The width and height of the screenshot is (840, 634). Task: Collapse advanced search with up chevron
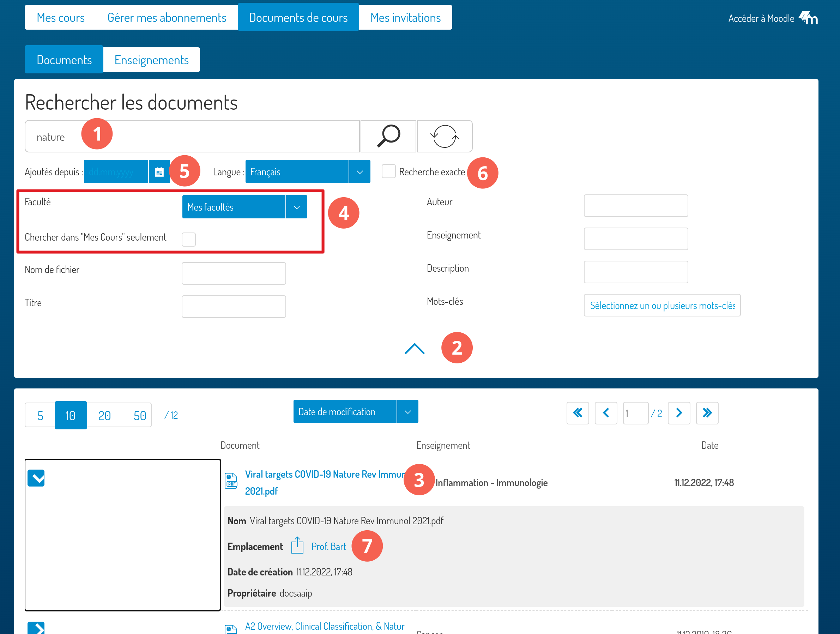click(414, 349)
